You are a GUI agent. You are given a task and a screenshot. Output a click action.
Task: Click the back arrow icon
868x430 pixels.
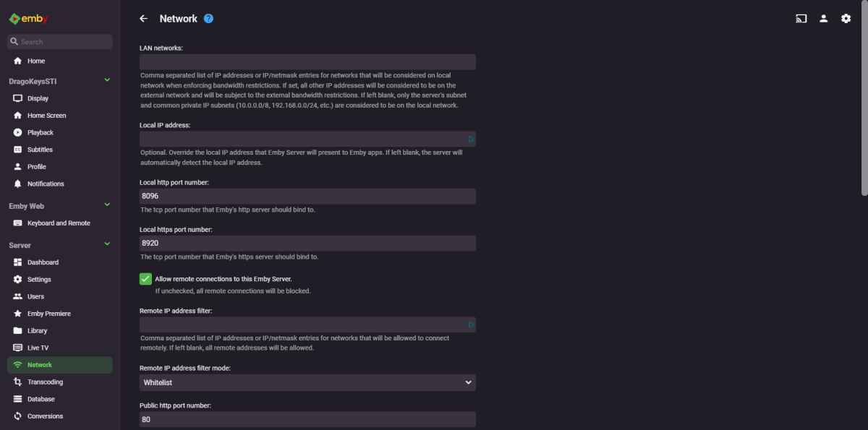(143, 19)
